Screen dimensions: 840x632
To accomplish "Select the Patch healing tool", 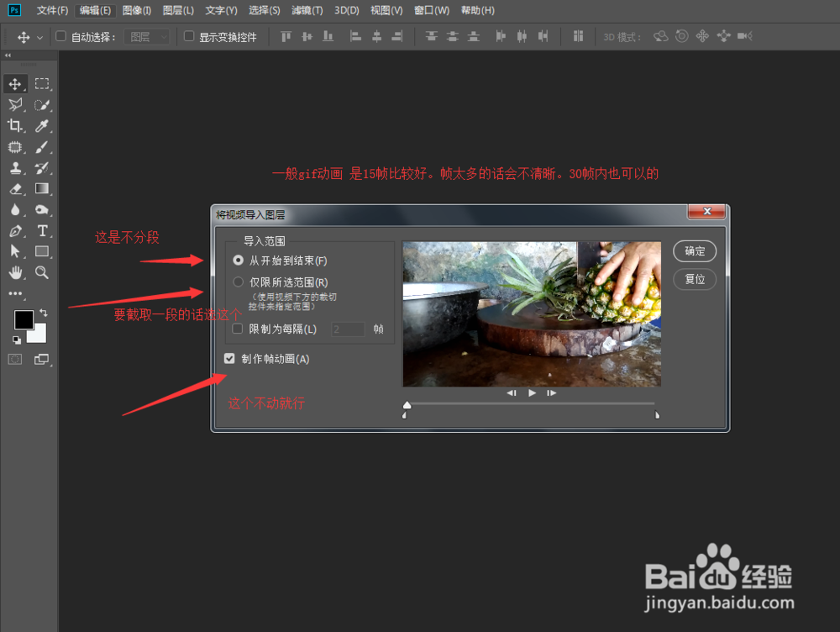I will point(15,147).
